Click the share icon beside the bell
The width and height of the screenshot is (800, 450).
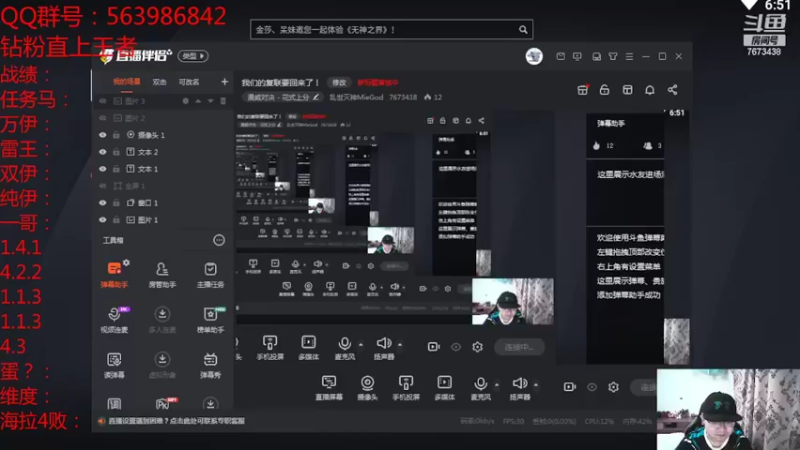tap(672, 90)
